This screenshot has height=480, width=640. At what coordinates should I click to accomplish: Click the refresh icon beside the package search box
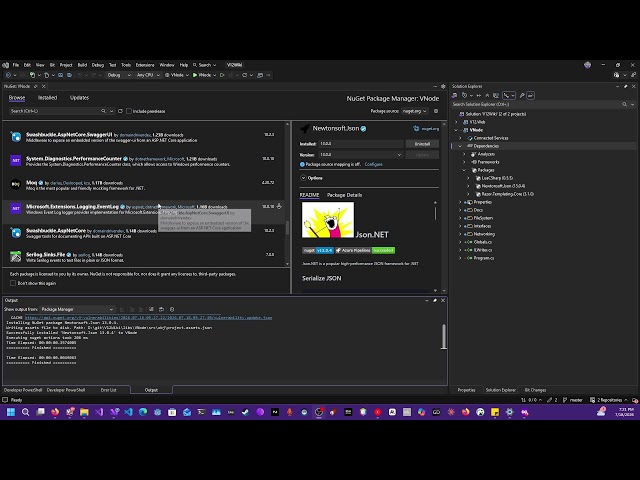(x=120, y=111)
